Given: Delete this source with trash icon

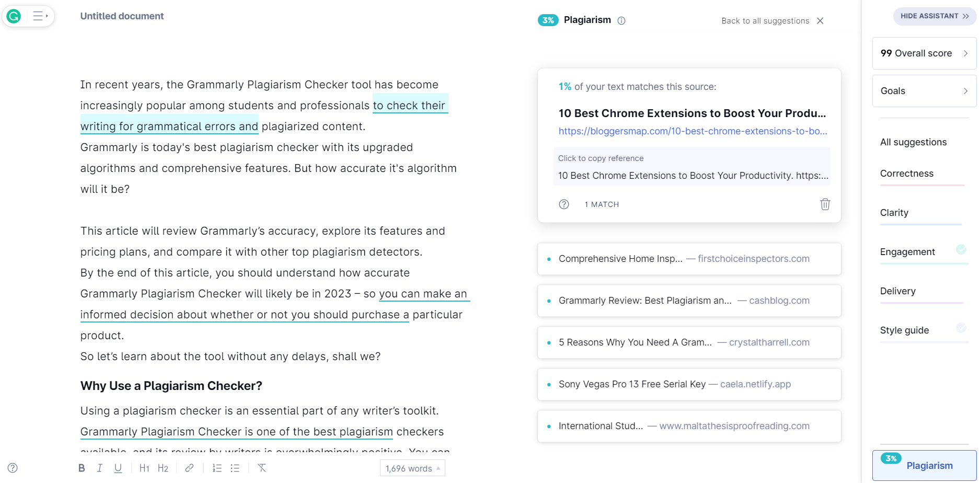Looking at the screenshot, I should click(x=825, y=204).
